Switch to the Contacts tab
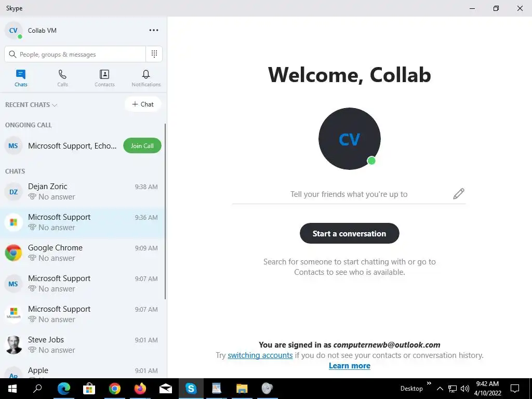The image size is (532, 399). click(104, 78)
